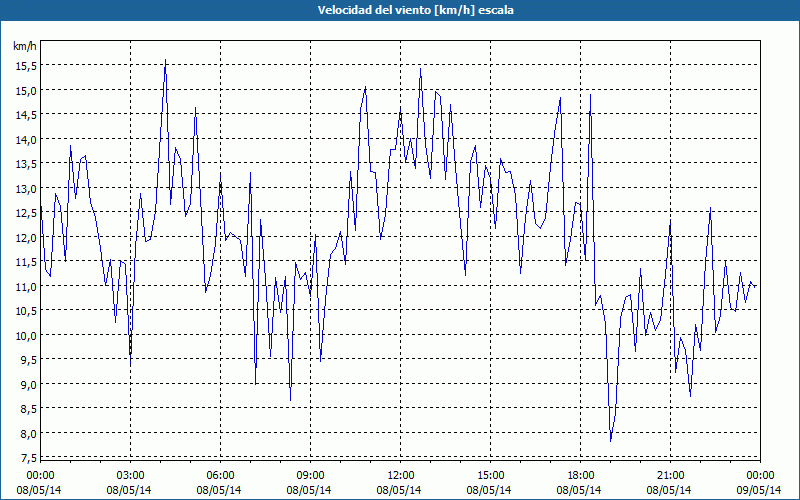The height and width of the screenshot is (500, 800).
Task: Click the 12:00 time axis label
Action: click(x=401, y=476)
